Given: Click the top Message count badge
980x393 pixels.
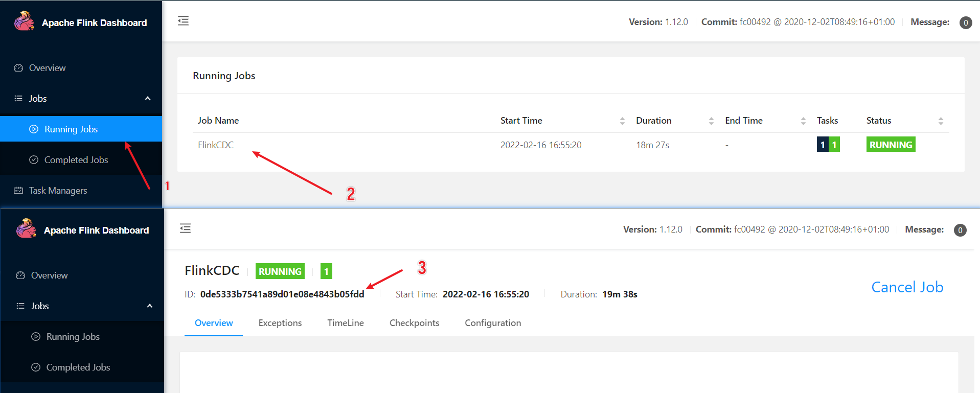Looking at the screenshot, I should coord(966,22).
